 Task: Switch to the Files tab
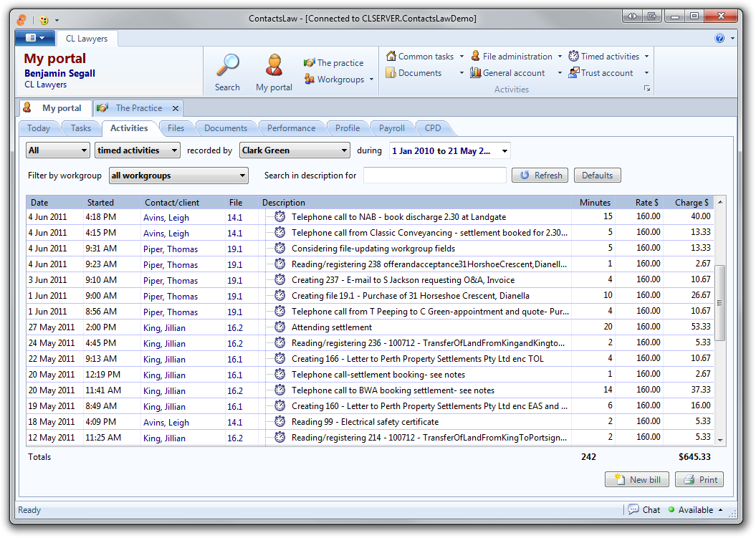(x=176, y=128)
